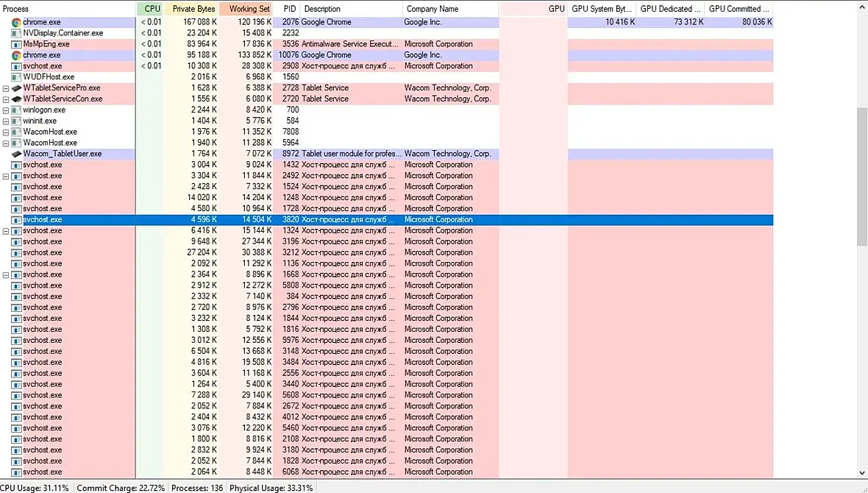This screenshot has height=493, width=868.
Task: Sort by the Process column header
Action: pos(68,9)
